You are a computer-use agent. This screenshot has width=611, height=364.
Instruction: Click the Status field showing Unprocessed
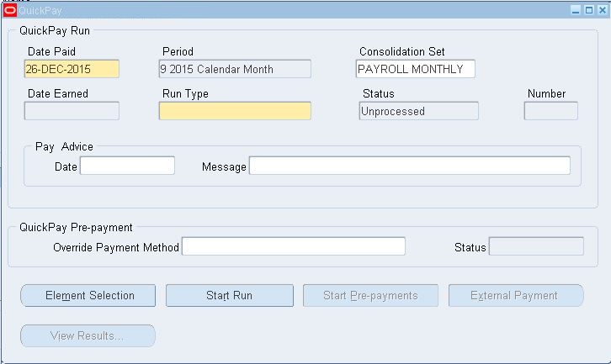[x=418, y=111]
